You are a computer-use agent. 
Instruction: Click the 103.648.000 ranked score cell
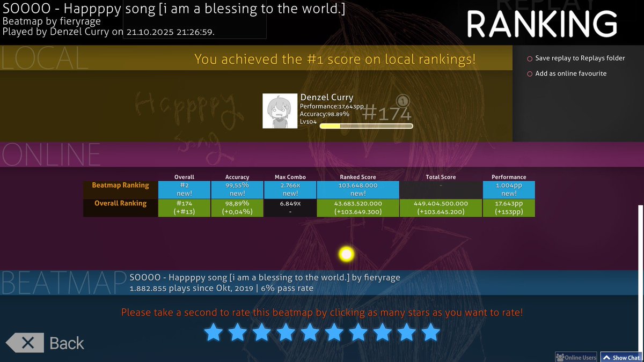(358, 190)
